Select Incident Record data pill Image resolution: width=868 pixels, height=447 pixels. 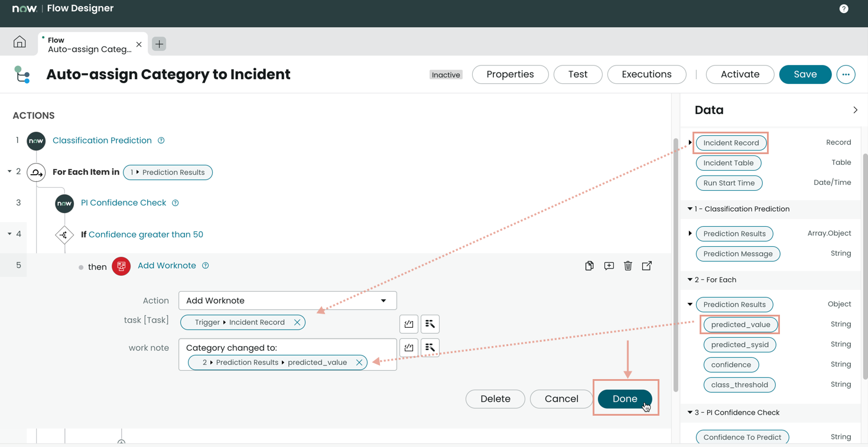tap(731, 143)
